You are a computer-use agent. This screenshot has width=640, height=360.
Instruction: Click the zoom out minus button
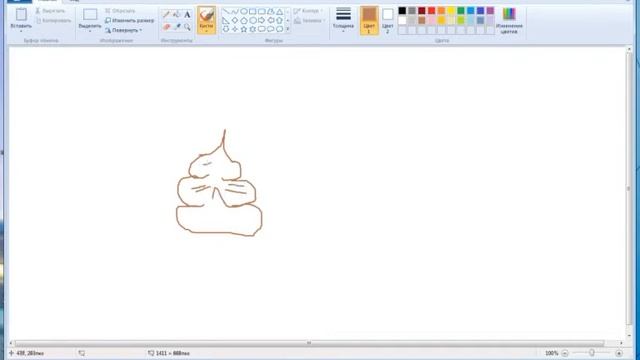point(565,353)
